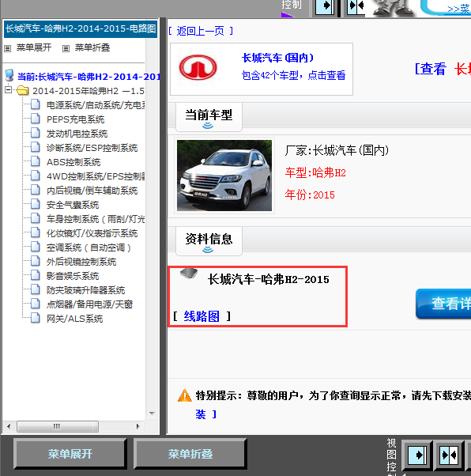Screen dimensions: 471x476
Task: Open 防夹玻璃升降器系统 entry
Action: point(85,290)
